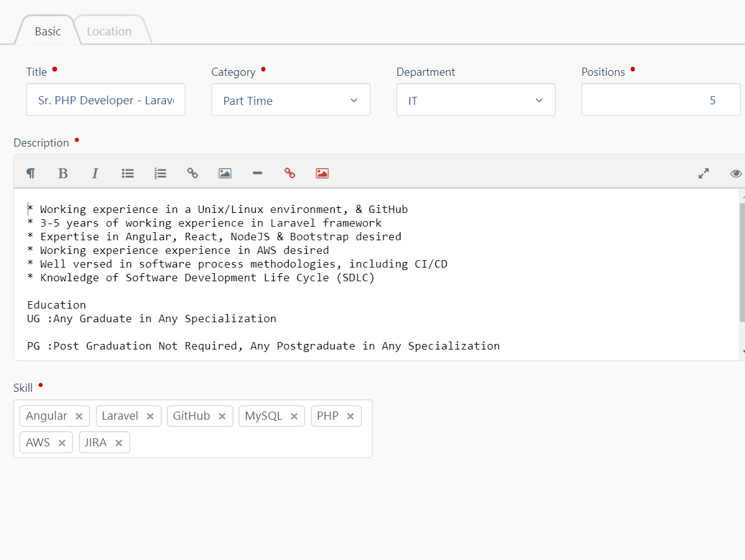745x560 pixels.
Task: Click the description scrollbar's down arrow
Action: click(x=743, y=352)
